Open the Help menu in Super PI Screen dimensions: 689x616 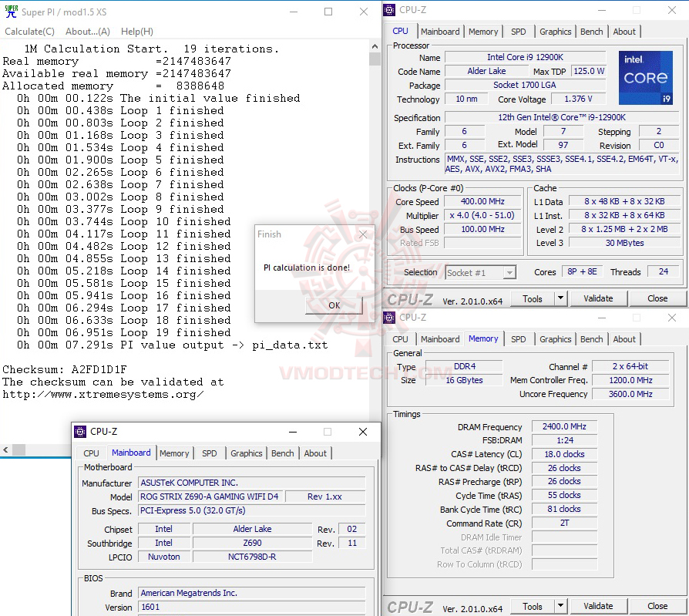(136, 31)
